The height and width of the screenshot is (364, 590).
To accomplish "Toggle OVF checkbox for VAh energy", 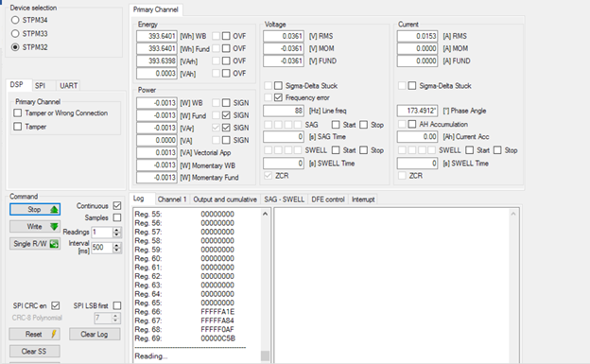I will click(226, 74).
